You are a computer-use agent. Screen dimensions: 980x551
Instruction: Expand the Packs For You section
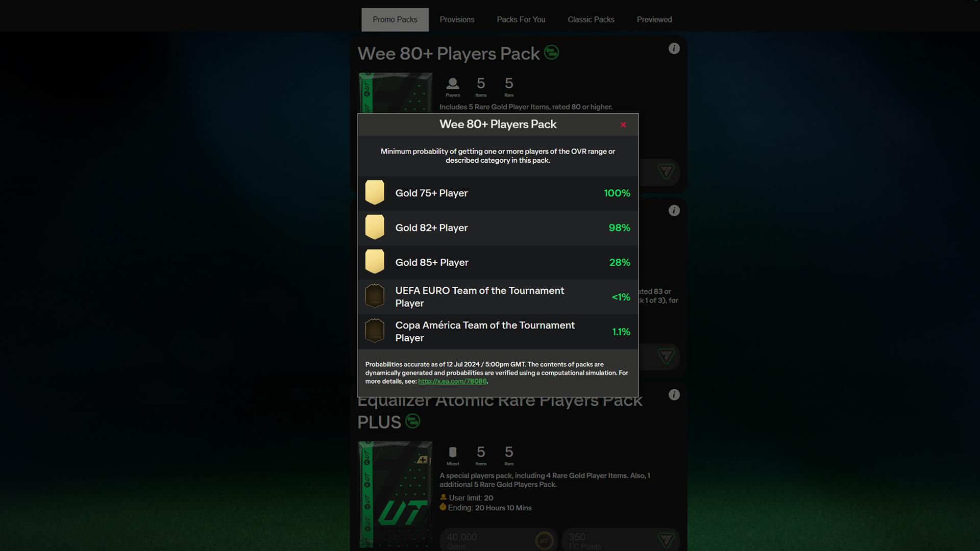[x=520, y=19]
